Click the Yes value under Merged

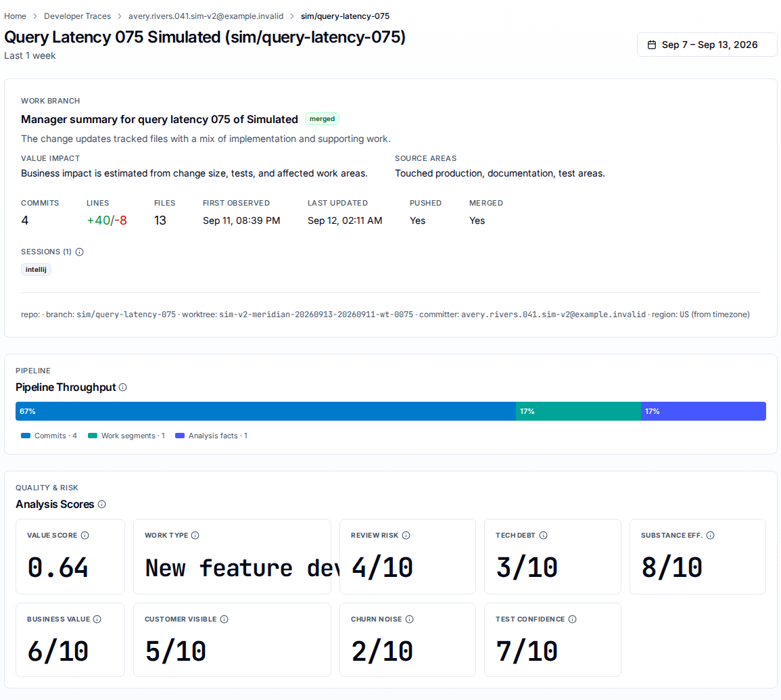click(477, 220)
